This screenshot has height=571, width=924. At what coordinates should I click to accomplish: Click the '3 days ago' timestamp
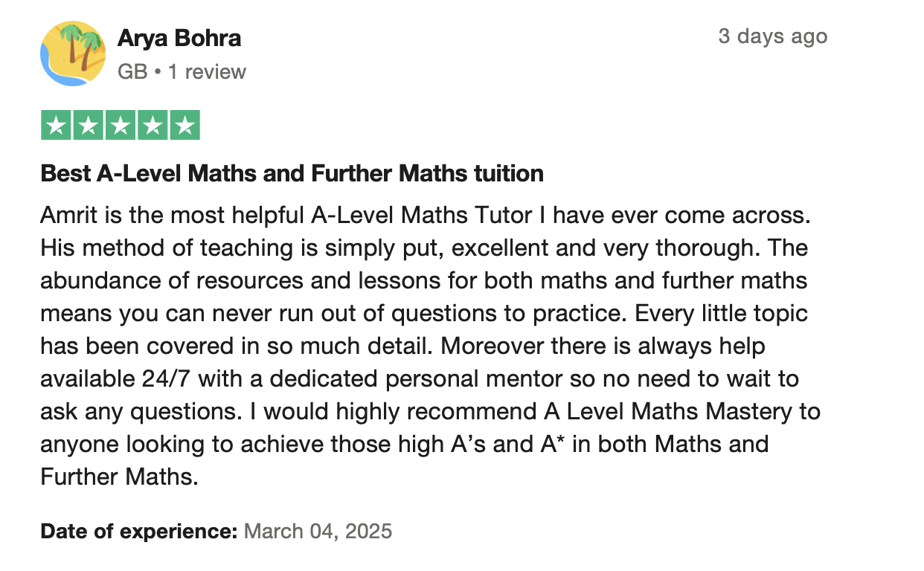click(x=772, y=36)
